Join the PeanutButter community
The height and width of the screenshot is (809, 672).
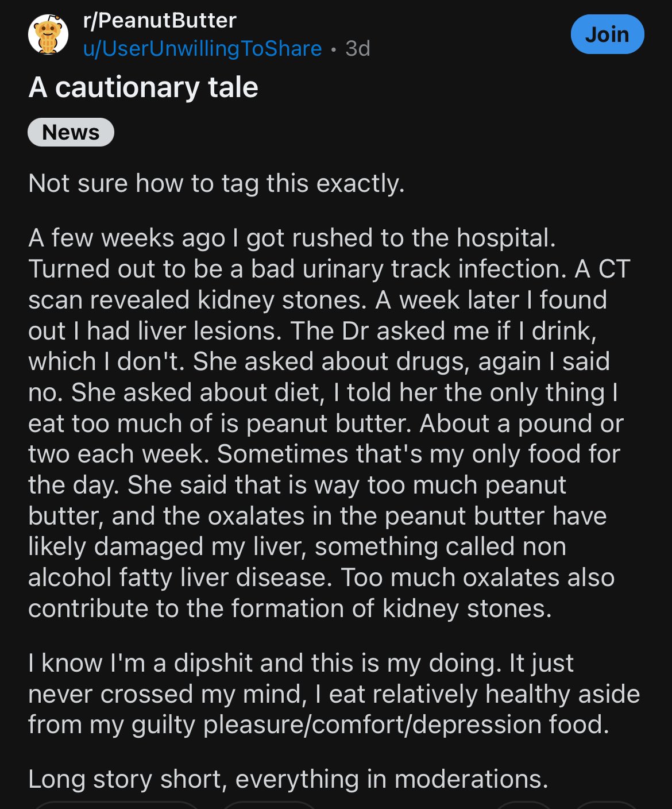[607, 34]
